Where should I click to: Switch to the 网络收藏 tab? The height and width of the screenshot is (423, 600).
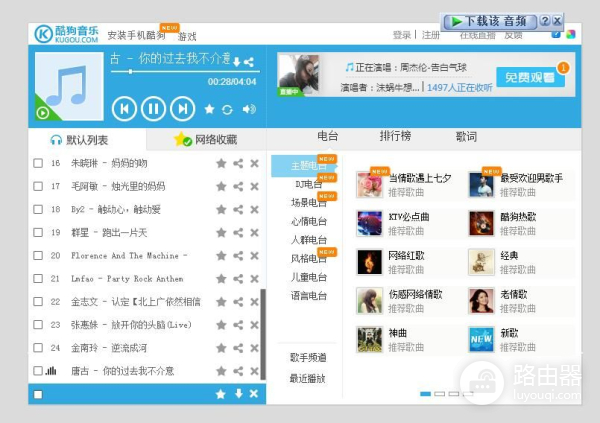click(207, 140)
